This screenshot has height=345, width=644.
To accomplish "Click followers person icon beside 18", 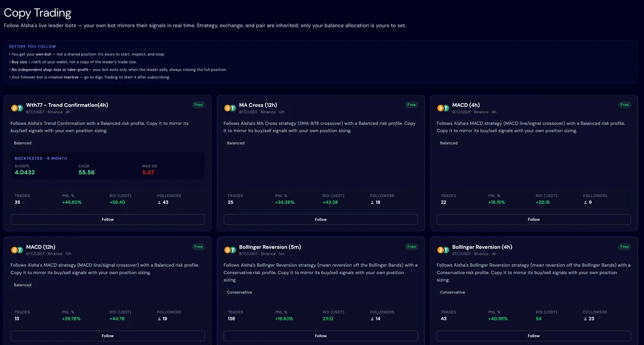I will [372, 202].
